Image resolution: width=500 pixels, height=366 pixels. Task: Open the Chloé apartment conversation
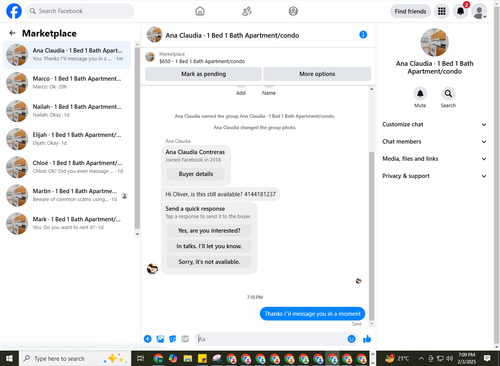tap(67, 167)
